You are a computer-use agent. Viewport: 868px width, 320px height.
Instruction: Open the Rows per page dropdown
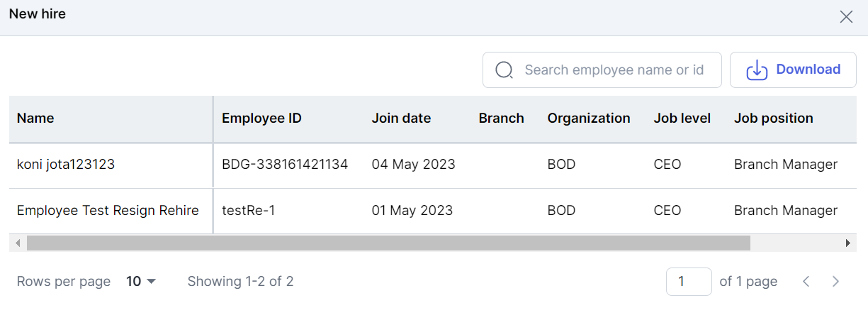(x=141, y=282)
